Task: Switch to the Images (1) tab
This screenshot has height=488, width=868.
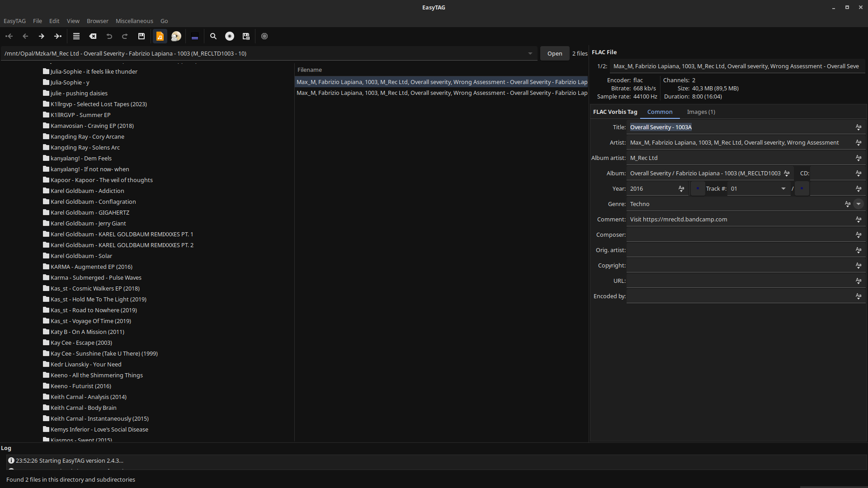Action: click(701, 112)
